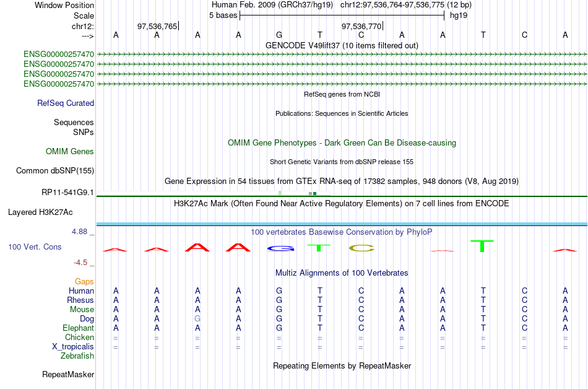Click the olive C letter in PhyloP logo
The width and height of the screenshot is (588, 389).
pyautogui.click(x=361, y=248)
